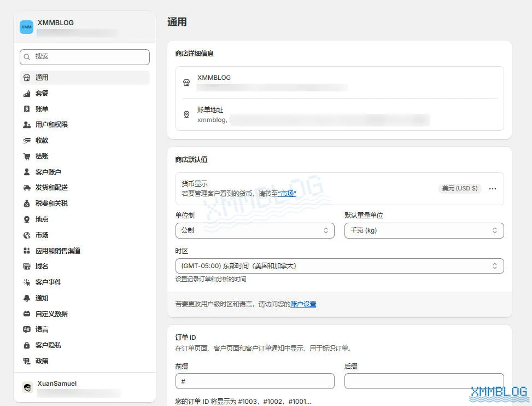Click the 前缀 order ID input with #
The width and height of the screenshot is (532, 406).
point(255,381)
